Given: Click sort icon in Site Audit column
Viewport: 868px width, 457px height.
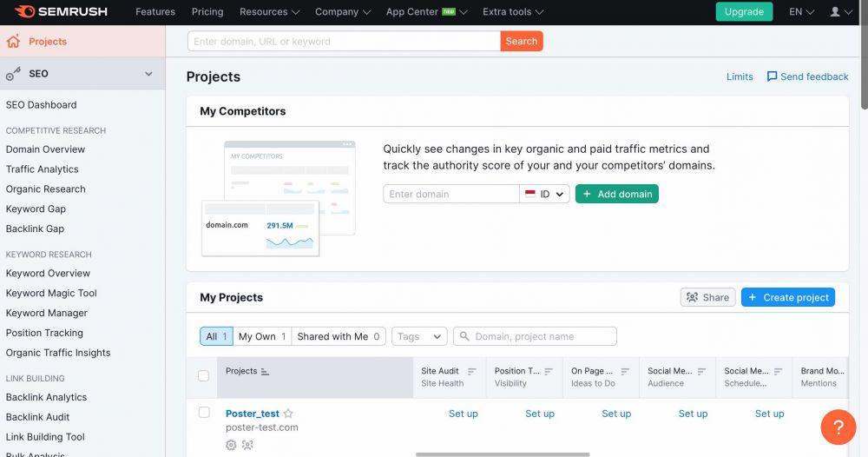Looking at the screenshot, I should 471,371.
